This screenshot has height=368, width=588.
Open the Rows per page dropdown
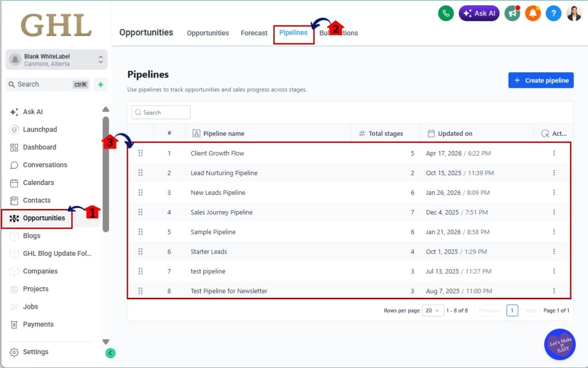pos(433,311)
